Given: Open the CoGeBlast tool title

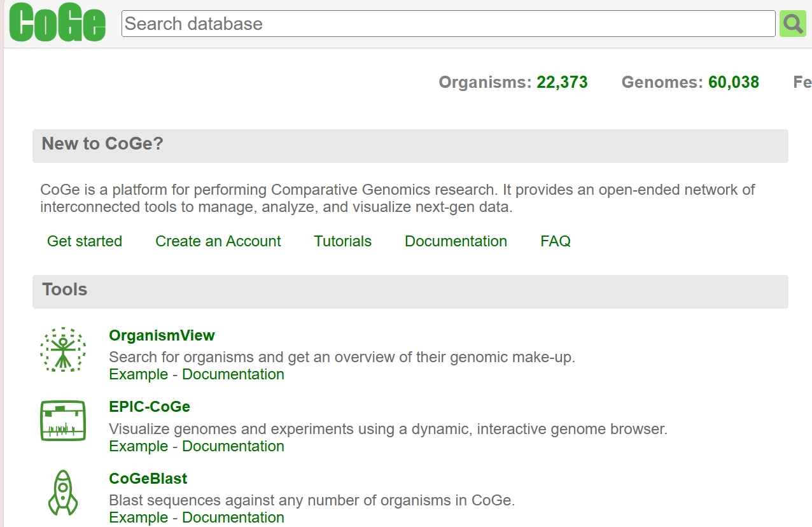Looking at the screenshot, I should (x=148, y=479).
